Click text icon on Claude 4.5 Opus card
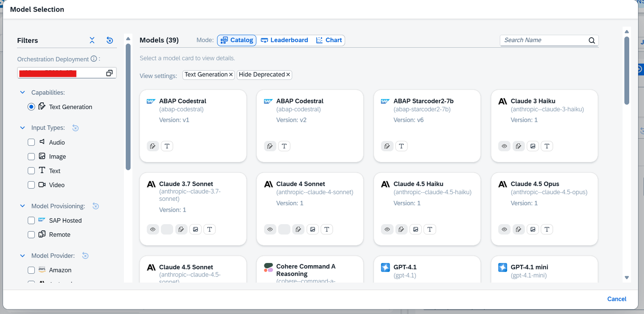 (x=547, y=229)
